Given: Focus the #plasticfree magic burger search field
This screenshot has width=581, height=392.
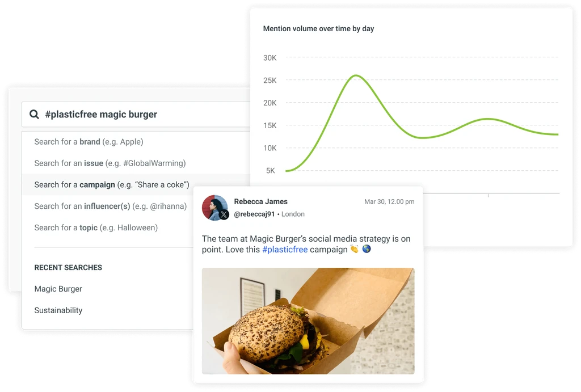Looking at the screenshot, I should 136,115.
